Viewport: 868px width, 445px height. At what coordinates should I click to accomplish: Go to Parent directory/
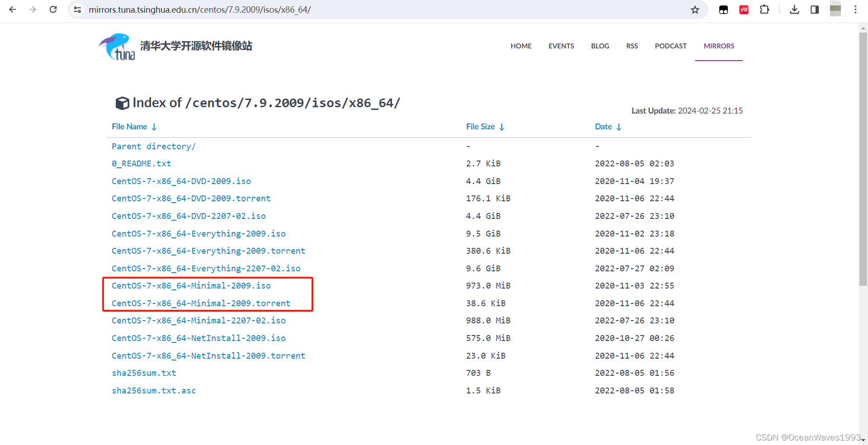pyautogui.click(x=154, y=146)
